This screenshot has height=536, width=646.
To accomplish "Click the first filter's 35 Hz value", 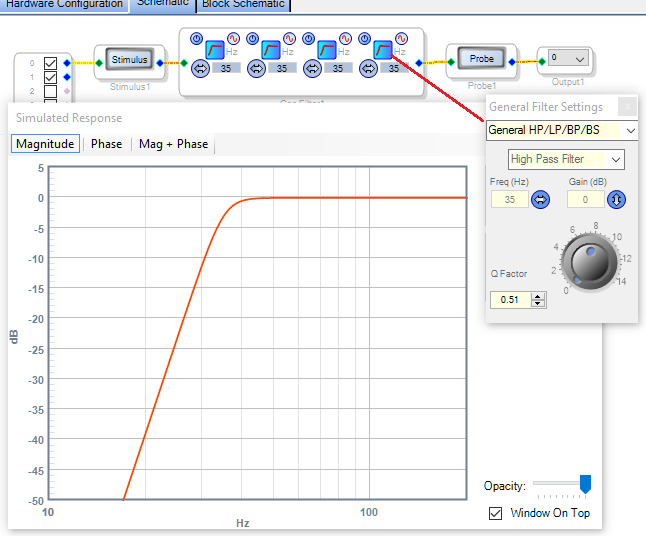I will tap(226, 68).
